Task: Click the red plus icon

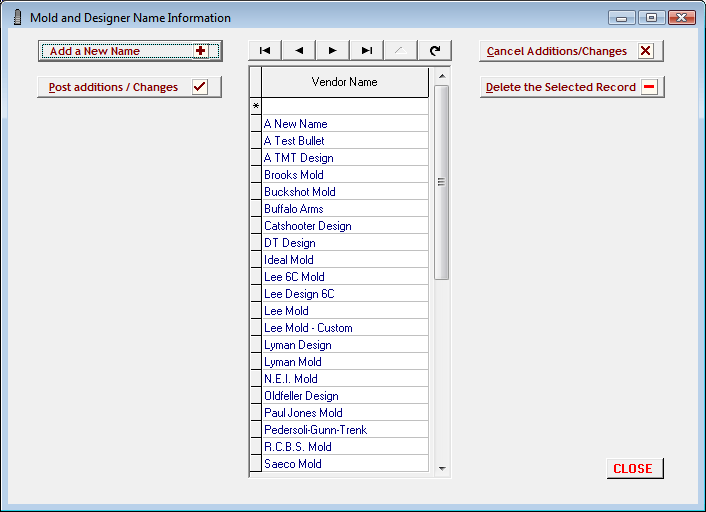Action: 201,51
